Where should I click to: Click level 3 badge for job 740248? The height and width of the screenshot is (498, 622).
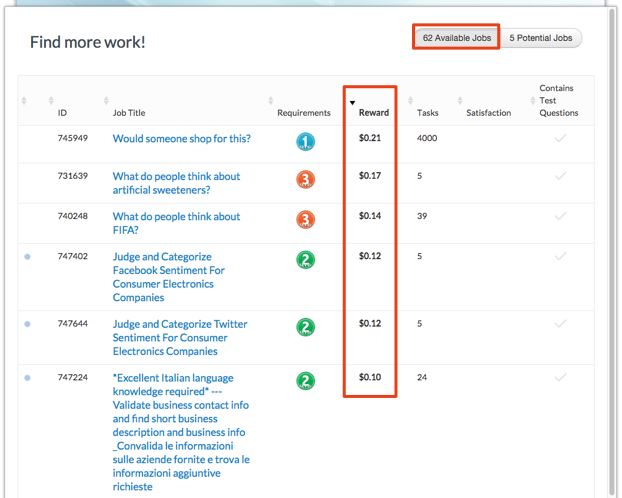pos(305,219)
